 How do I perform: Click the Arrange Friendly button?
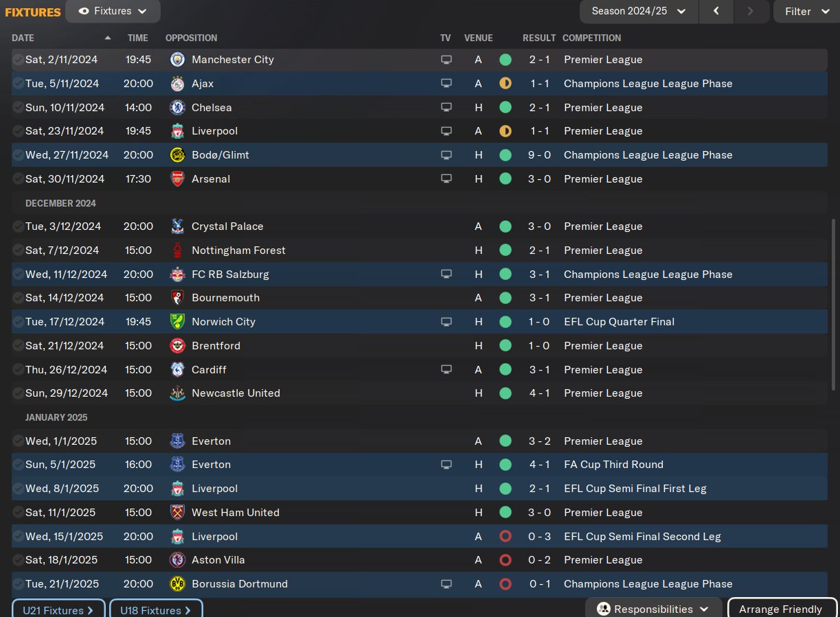tap(782, 609)
